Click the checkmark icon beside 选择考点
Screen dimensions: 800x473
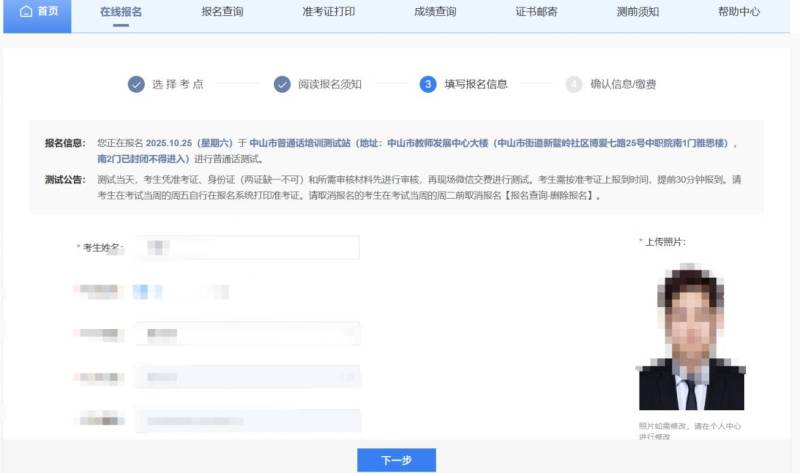(x=136, y=85)
